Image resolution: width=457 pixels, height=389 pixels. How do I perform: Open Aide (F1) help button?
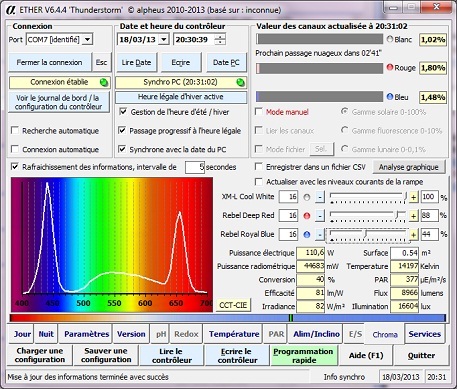(366, 356)
